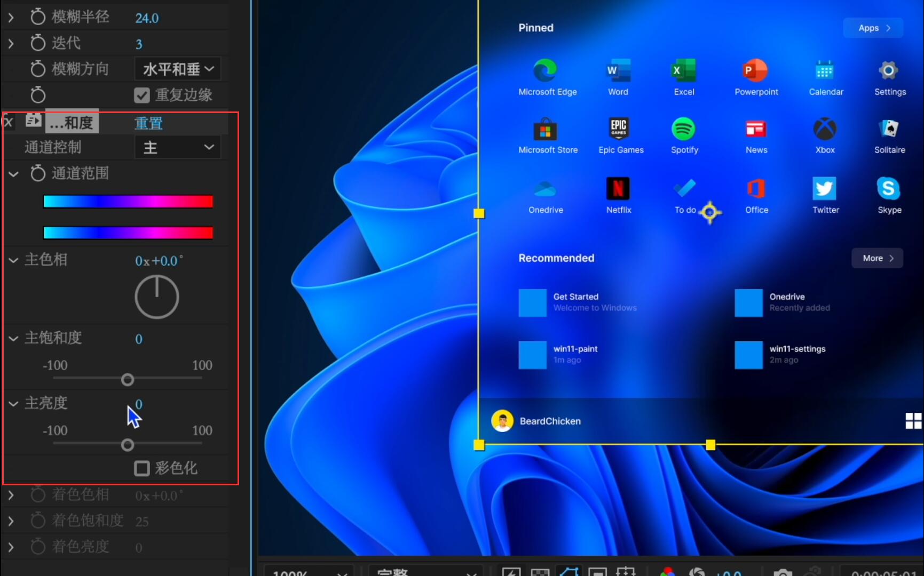924x576 pixels.
Task: Click the Office icon in preview
Action: coord(756,188)
